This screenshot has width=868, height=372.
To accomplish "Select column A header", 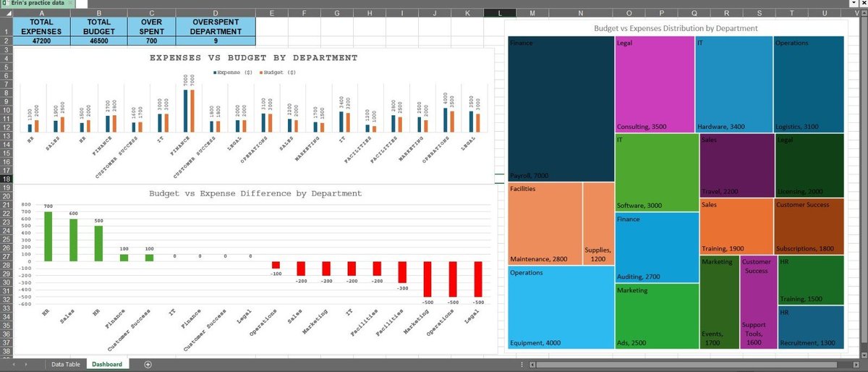I will click(x=41, y=13).
